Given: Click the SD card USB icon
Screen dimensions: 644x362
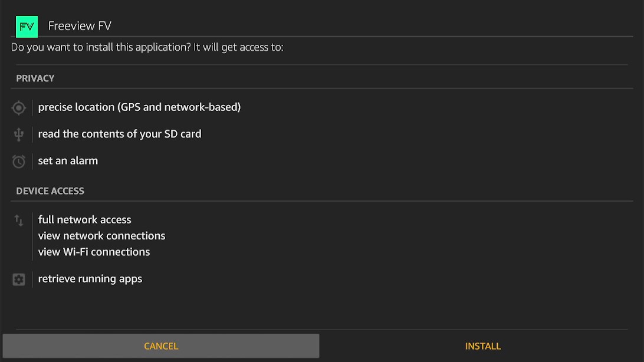Looking at the screenshot, I should (18, 134).
